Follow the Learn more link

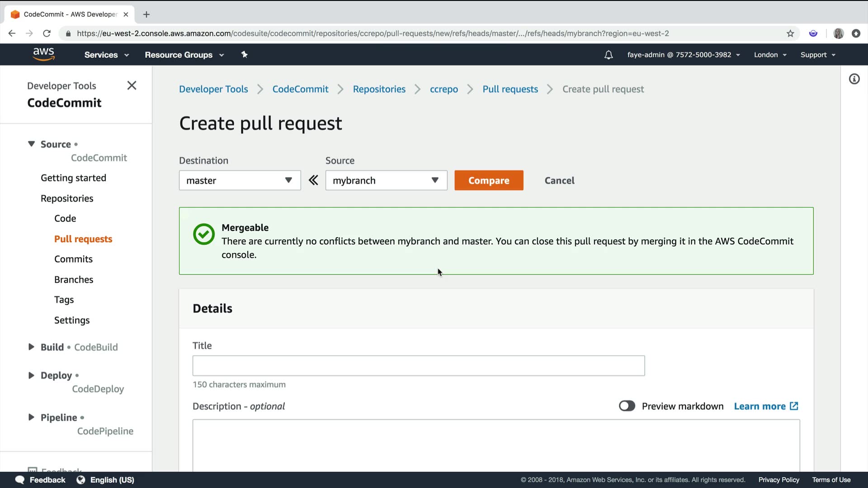coord(765,406)
